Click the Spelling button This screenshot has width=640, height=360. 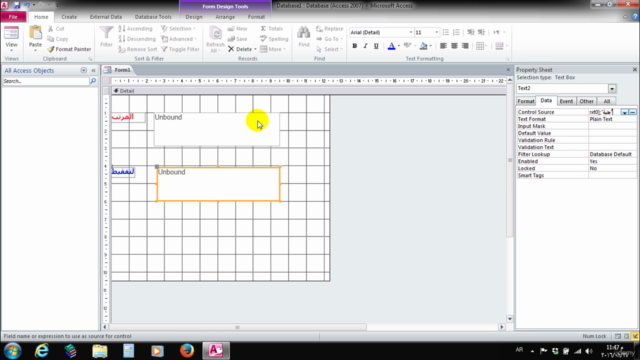(x=274, y=39)
